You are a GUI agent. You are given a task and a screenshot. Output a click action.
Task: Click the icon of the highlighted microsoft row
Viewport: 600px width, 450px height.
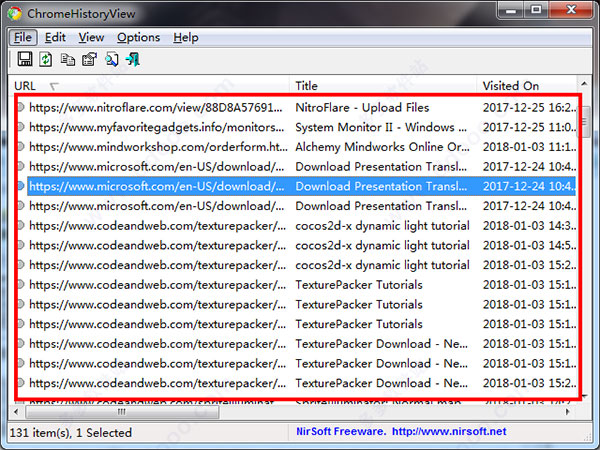(x=20, y=186)
